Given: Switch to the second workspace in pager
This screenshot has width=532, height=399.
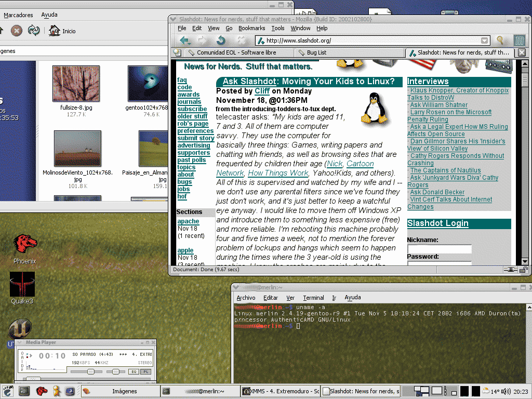Looking at the screenshot, I should pyautogui.click(x=437, y=391).
